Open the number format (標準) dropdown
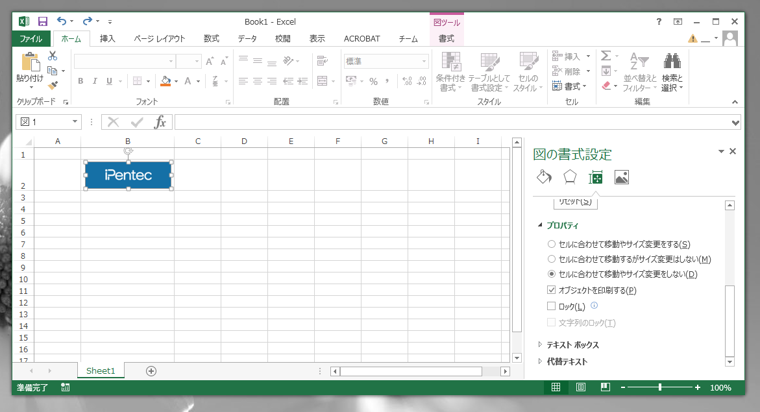The height and width of the screenshot is (412, 760). [x=424, y=61]
